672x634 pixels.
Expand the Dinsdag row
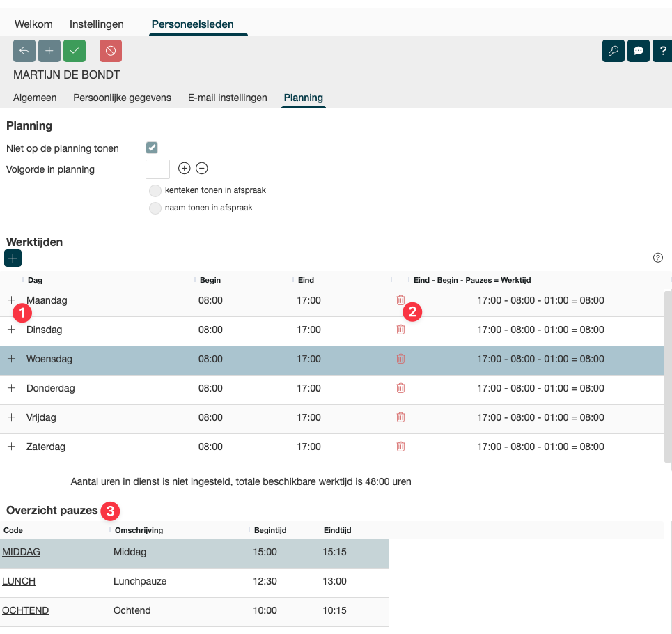coord(11,330)
